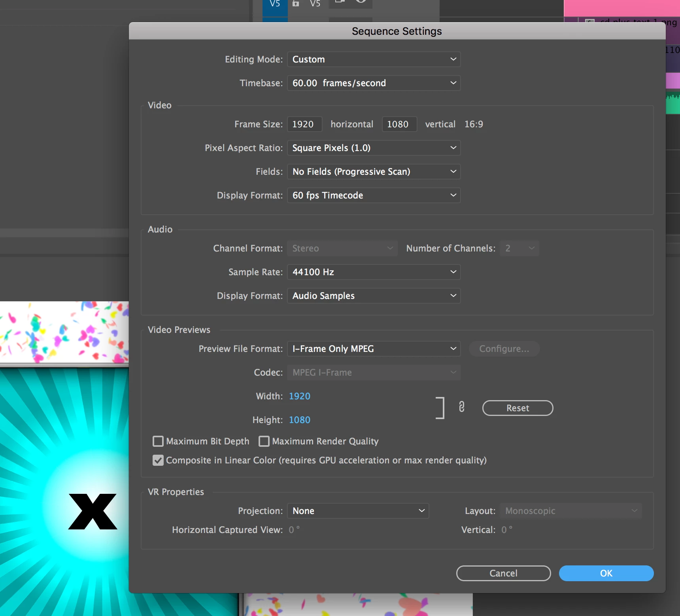Enable Maximum Render Quality checkbox
This screenshot has height=616, width=680.
click(x=264, y=441)
